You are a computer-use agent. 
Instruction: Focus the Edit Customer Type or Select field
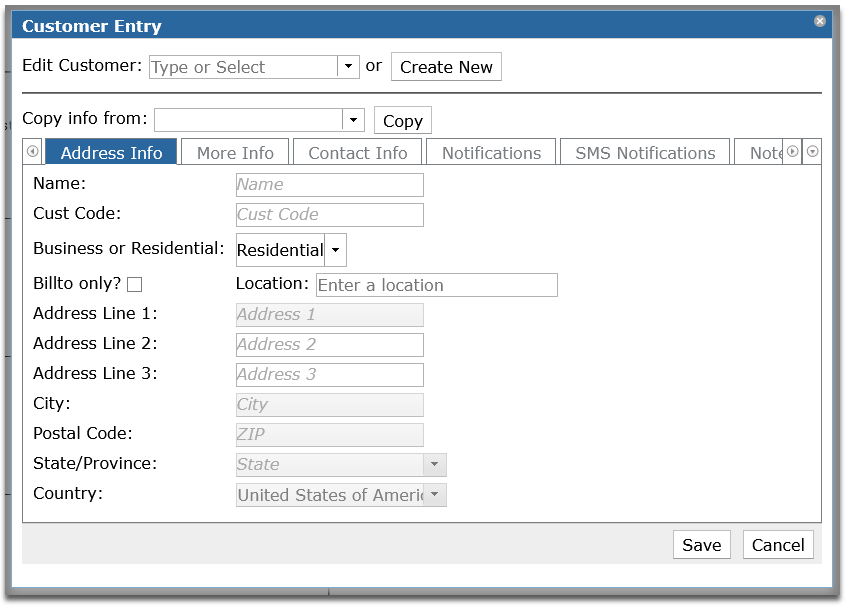tap(244, 67)
